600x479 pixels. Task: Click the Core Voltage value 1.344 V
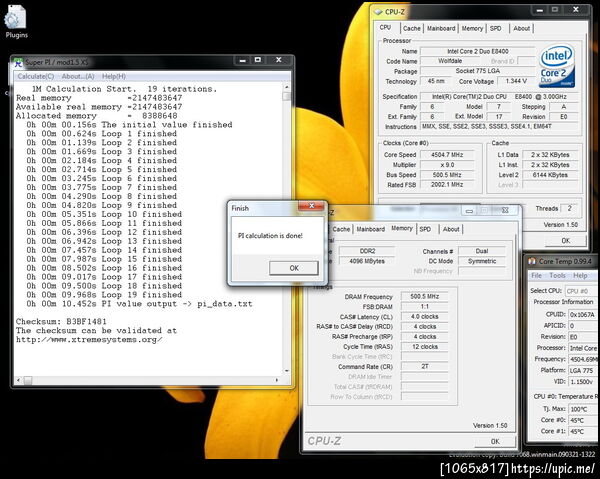pos(516,81)
